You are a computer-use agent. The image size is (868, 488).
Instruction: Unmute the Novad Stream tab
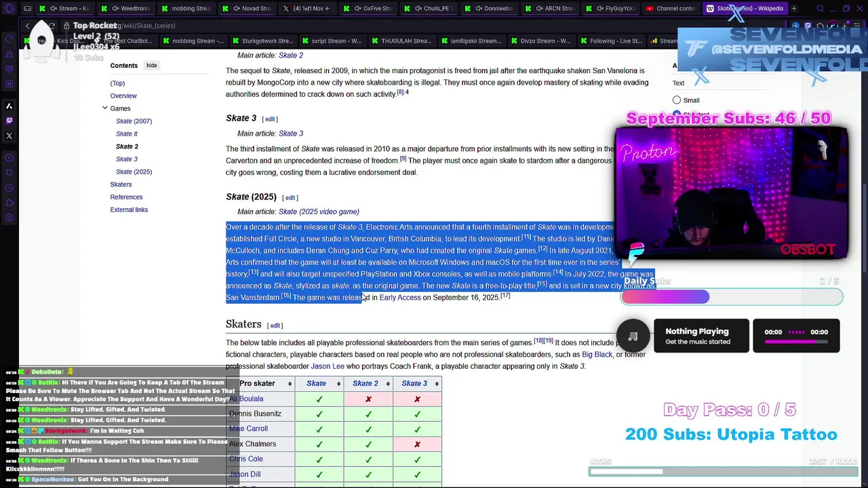236,9
